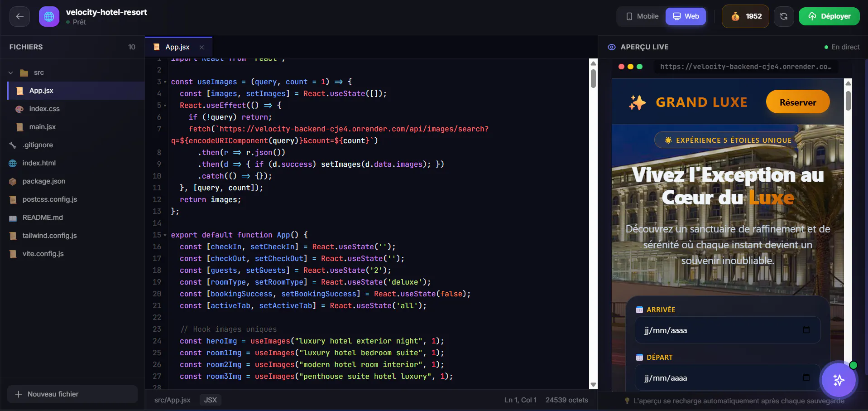Click the Ln 1, Col 1 status
This screenshot has width=868, height=411.
(x=520, y=400)
